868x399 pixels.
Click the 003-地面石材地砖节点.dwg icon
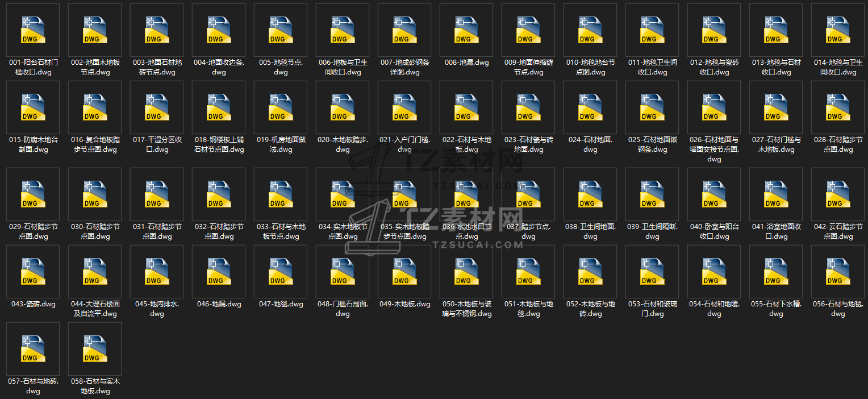[157, 30]
